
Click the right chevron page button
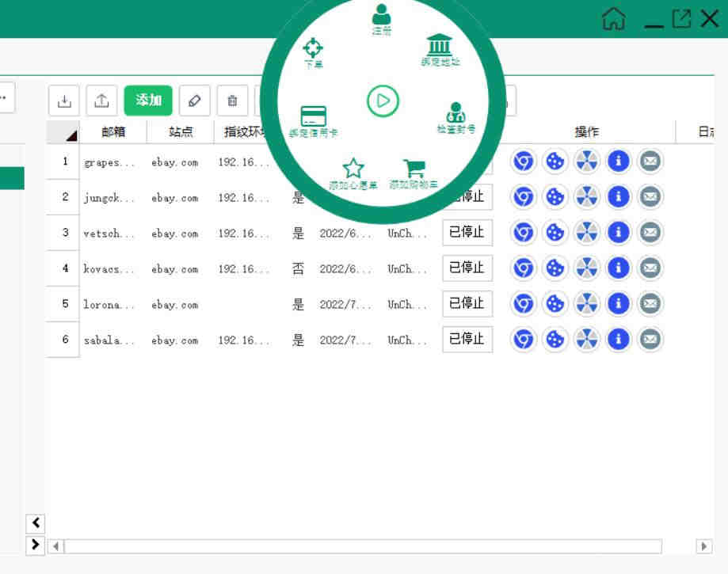pyautogui.click(x=36, y=545)
